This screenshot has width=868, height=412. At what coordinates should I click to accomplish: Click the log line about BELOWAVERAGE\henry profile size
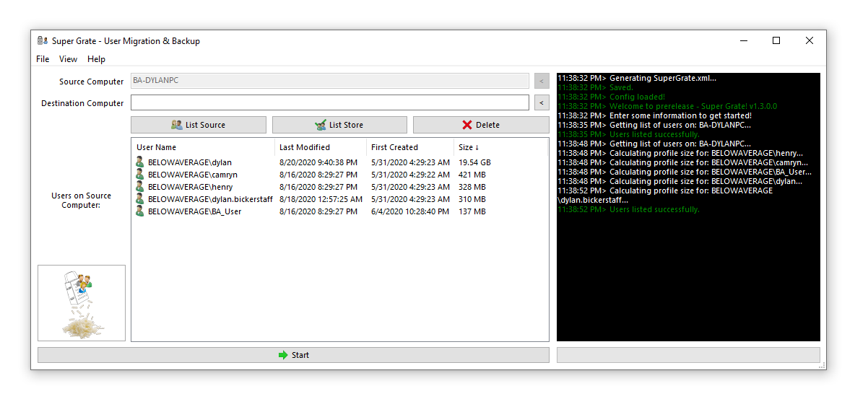pos(680,153)
